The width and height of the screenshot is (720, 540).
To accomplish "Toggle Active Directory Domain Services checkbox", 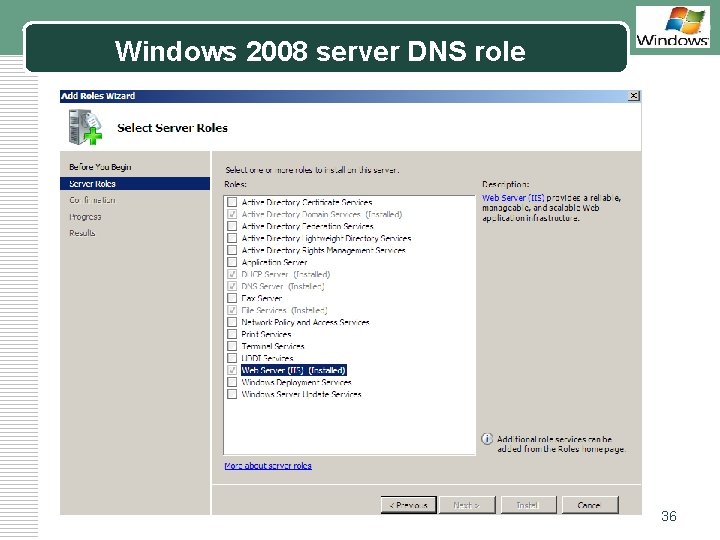I will 232,214.
